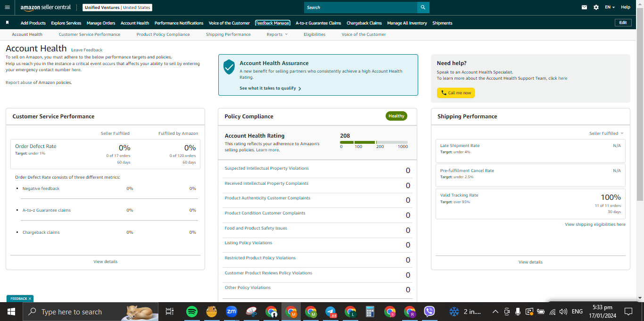Open Listing Policy Violations
Image resolution: width=644 pixels, height=321 pixels.
[x=248, y=243]
